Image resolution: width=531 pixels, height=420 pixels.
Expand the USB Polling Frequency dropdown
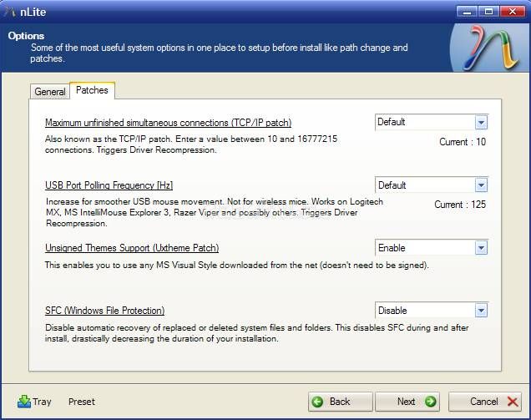coord(481,185)
